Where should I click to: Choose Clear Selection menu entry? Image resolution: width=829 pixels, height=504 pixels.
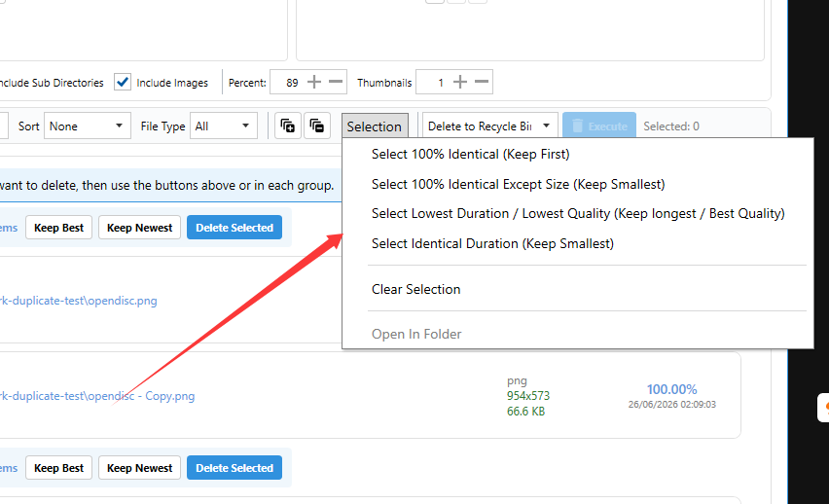pyautogui.click(x=416, y=289)
